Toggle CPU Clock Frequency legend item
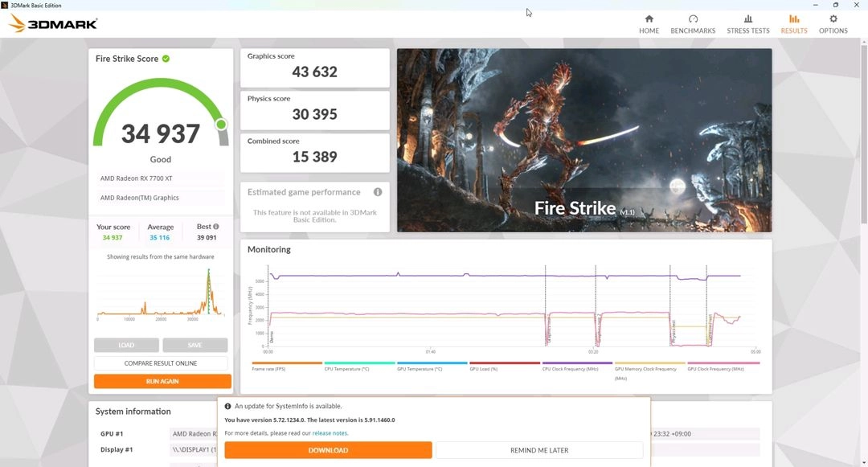Viewport: 868px width, 467px height. coord(577,367)
